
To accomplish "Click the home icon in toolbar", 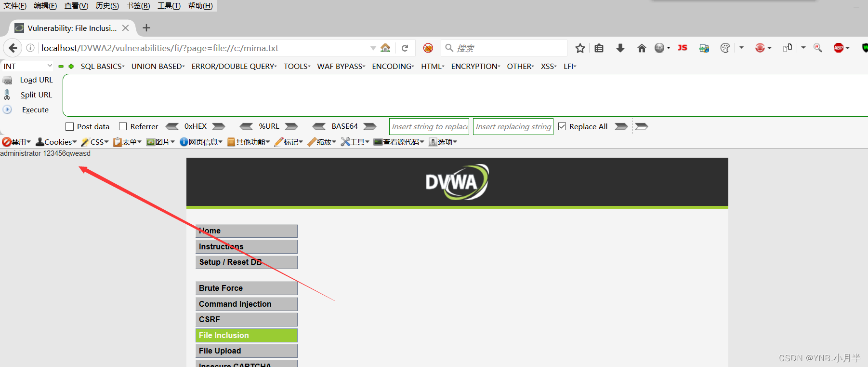I will pos(642,48).
